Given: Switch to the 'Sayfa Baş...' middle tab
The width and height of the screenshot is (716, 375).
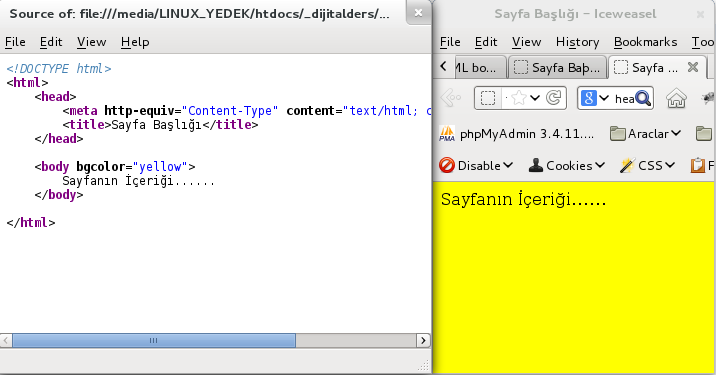Looking at the screenshot, I should (557, 68).
